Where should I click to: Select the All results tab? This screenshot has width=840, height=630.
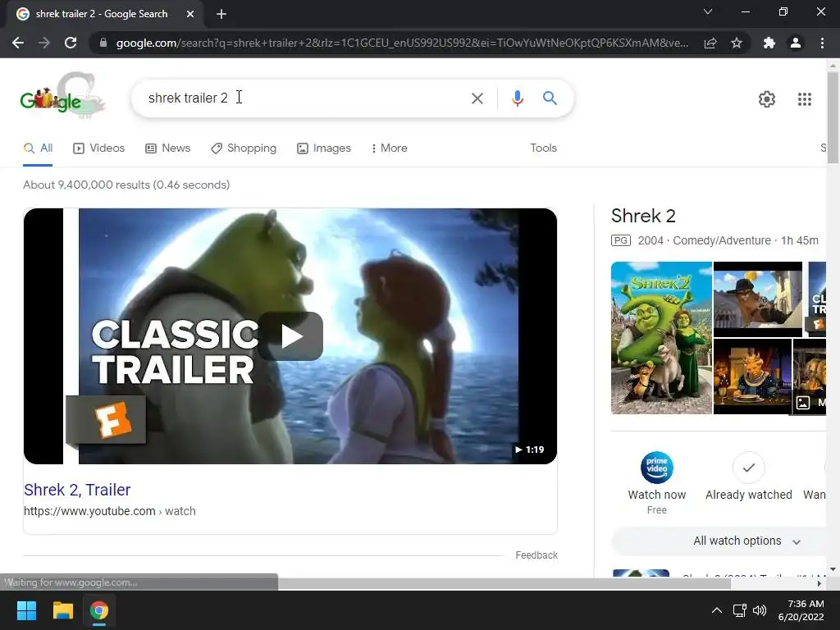point(38,148)
